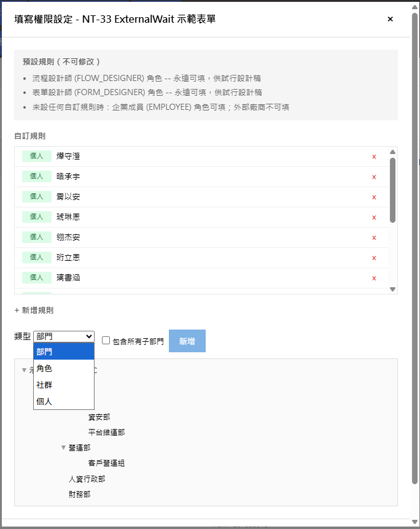Image resolution: width=420 pixels, height=529 pixels.
Task: Click the name 燁守澄 in the rules list
Action: pyautogui.click(x=68, y=156)
